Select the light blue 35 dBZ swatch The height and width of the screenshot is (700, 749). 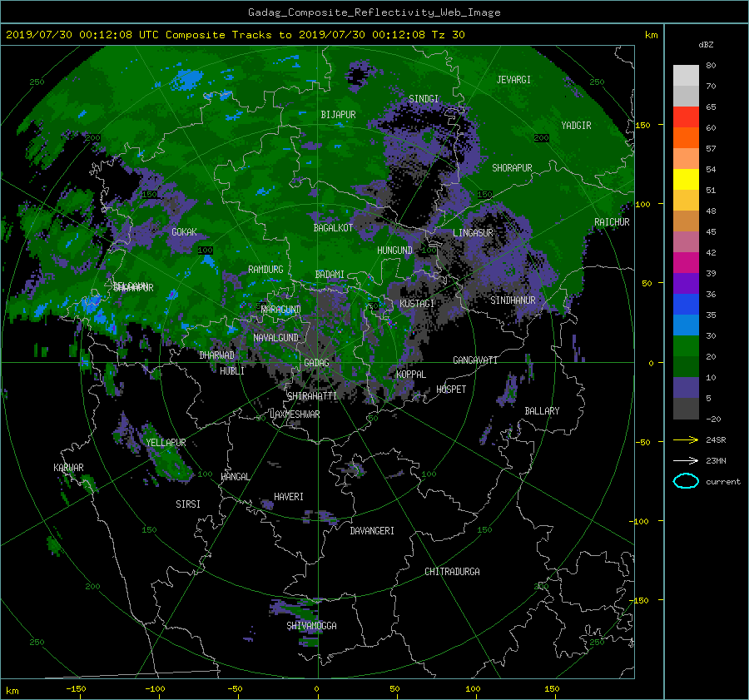(x=686, y=325)
